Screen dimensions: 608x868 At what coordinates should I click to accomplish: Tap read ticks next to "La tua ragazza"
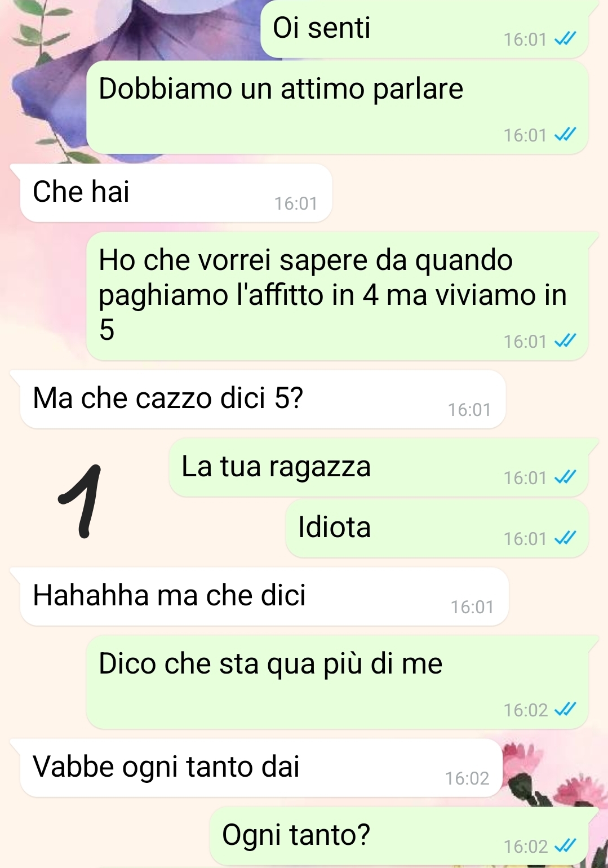[x=566, y=477]
